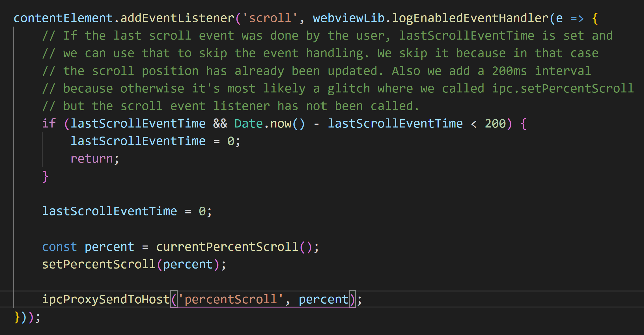Place cursor on contentElement identifier
Image resolution: width=644 pixels, height=335 pixels.
(63, 18)
